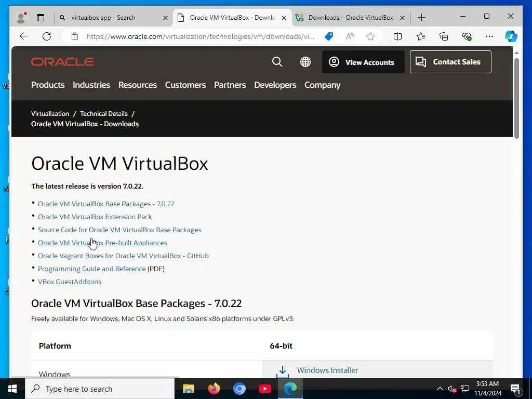Open a new browser tab
This screenshot has height=399, width=532.
pyautogui.click(x=421, y=18)
